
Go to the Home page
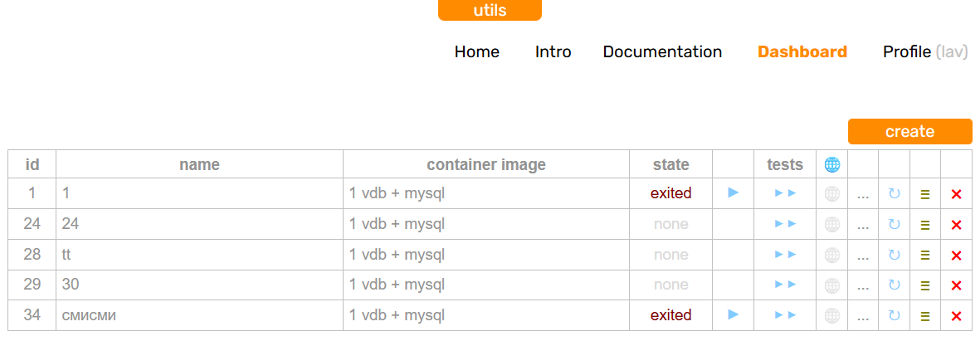(477, 51)
